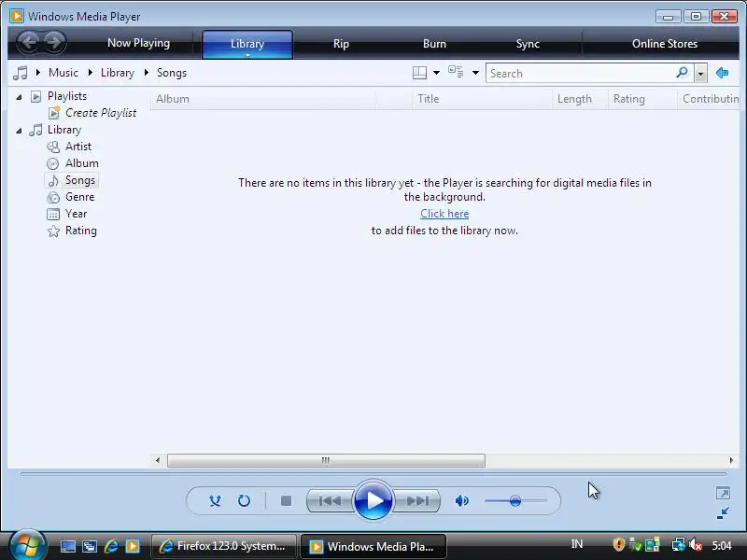
Task: Select Library in the breadcrumb
Action: [118, 73]
